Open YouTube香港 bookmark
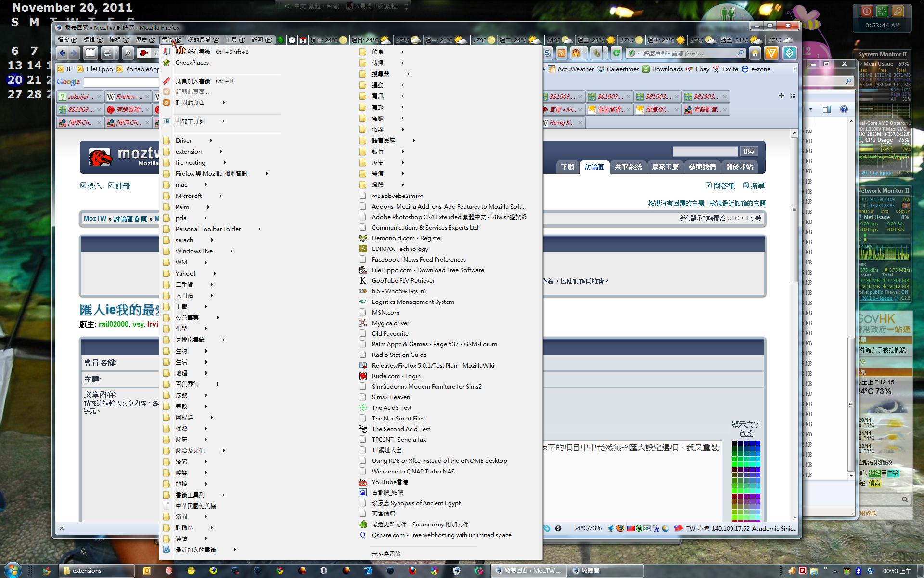Screen dimensions: 924x578 point(390,482)
